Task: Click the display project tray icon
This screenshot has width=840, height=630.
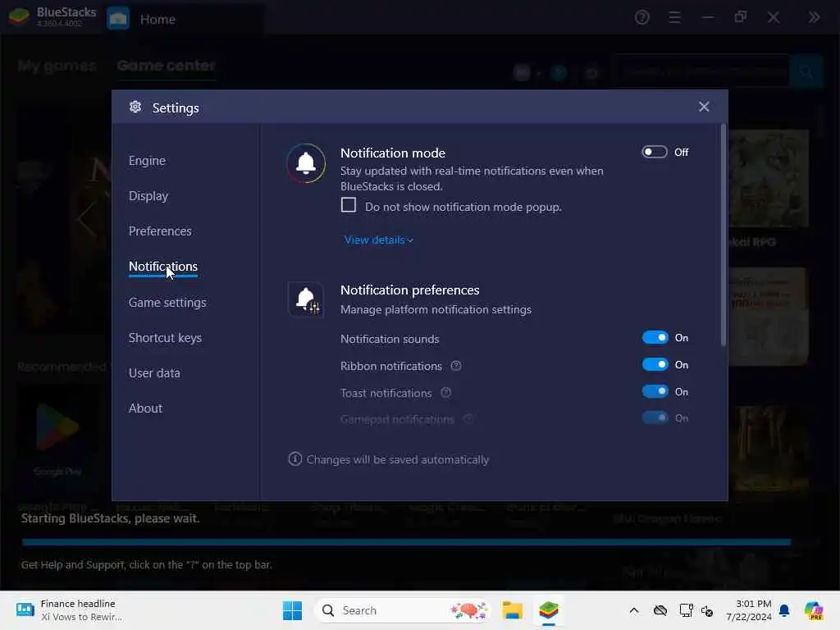Action: pos(686,610)
